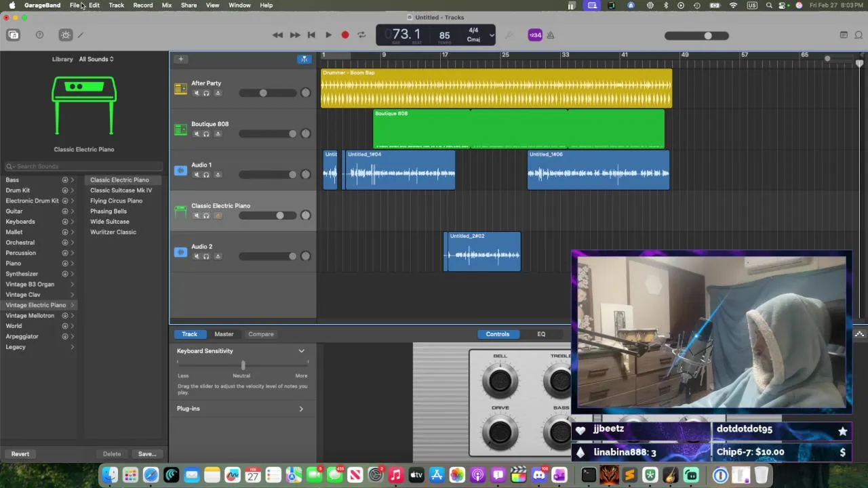The height and width of the screenshot is (488, 868).
Task: Open the Editors pencil button
Action: [81, 35]
